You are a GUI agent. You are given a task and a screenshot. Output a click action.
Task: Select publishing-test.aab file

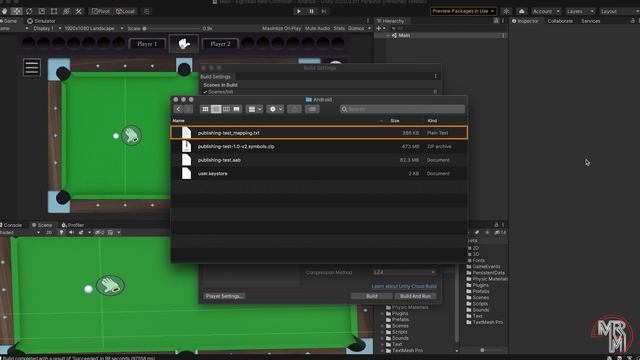(x=319, y=160)
